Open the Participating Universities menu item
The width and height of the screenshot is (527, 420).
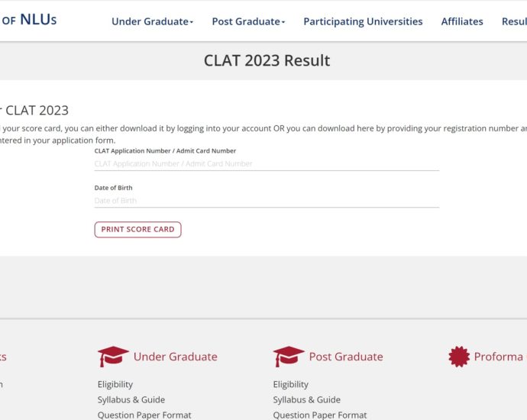click(x=363, y=21)
